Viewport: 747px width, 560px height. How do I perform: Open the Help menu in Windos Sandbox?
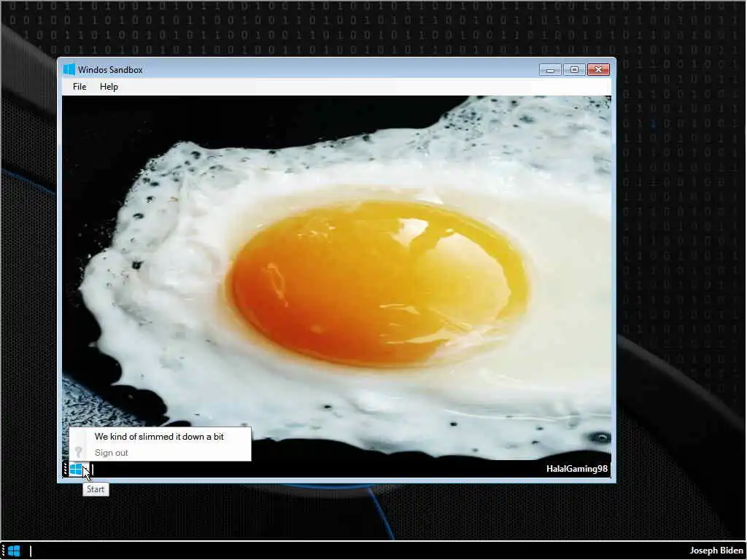109,87
